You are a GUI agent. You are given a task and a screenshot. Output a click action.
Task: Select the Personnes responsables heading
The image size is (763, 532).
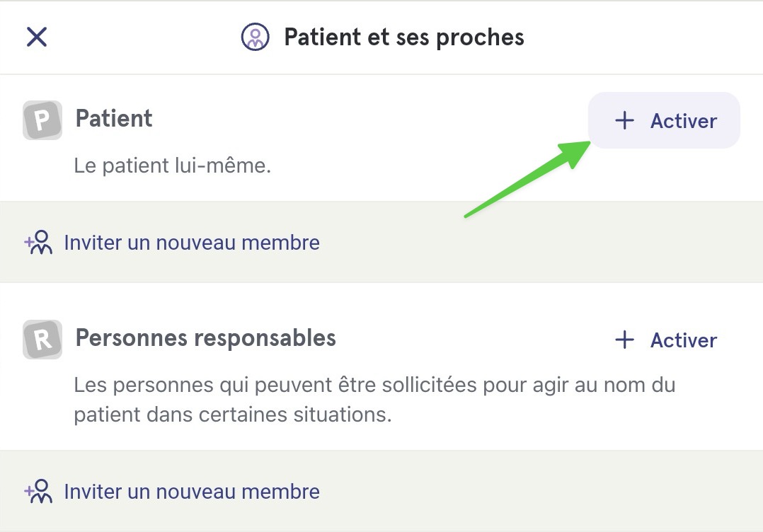(205, 338)
